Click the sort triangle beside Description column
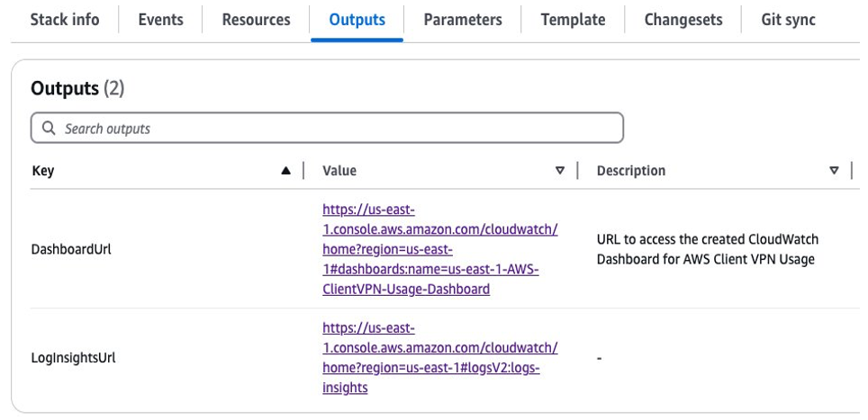 834,171
